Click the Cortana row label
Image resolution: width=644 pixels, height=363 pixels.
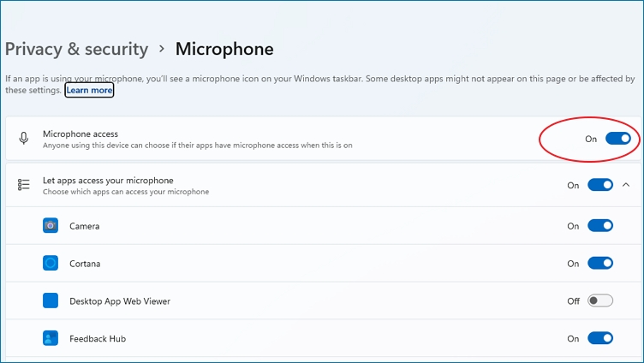[x=85, y=264]
